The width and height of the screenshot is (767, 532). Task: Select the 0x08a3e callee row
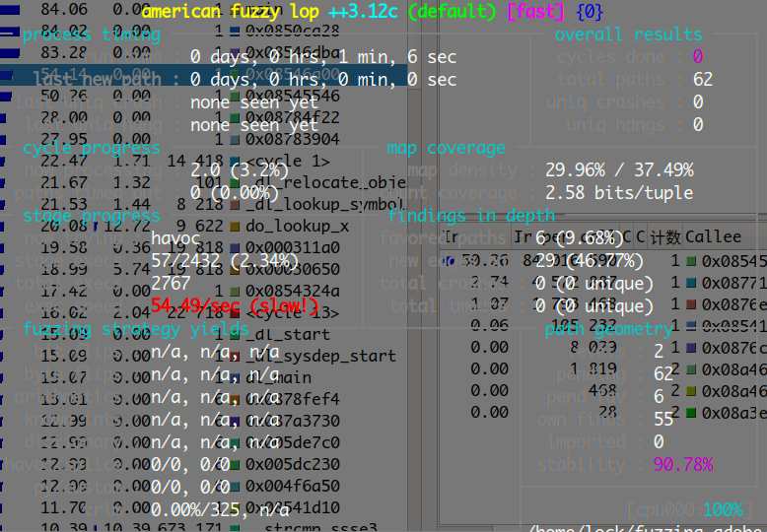click(603, 413)
